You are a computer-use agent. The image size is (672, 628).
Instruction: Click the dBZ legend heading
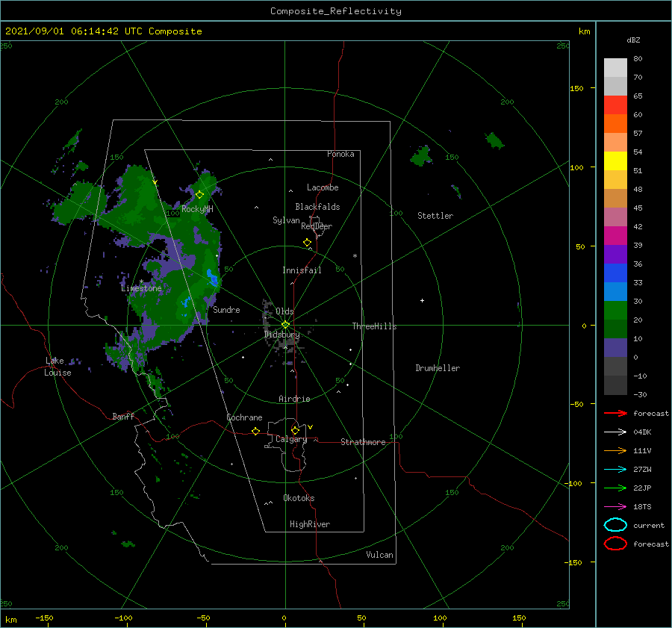(x=633, y=40)
